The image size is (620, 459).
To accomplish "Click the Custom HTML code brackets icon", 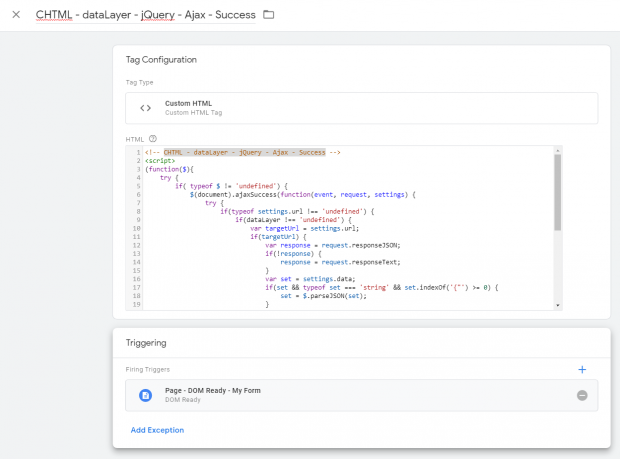I will (145, 108).
